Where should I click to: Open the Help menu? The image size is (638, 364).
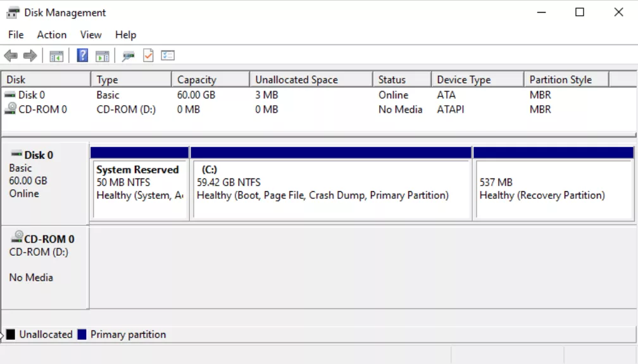(125, 35)
